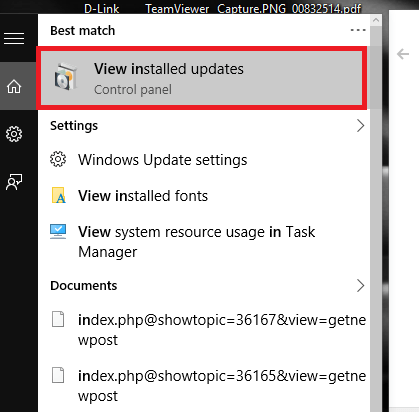The width and height of the screenshot is (419, 412).
Task: Expand the Settings category chevron
Action: pos(360,126)
